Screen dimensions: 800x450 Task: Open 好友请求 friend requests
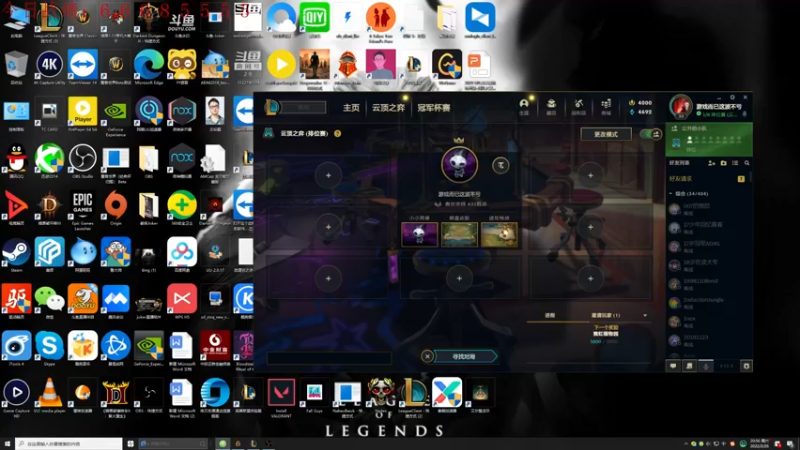tap(681, 179)
